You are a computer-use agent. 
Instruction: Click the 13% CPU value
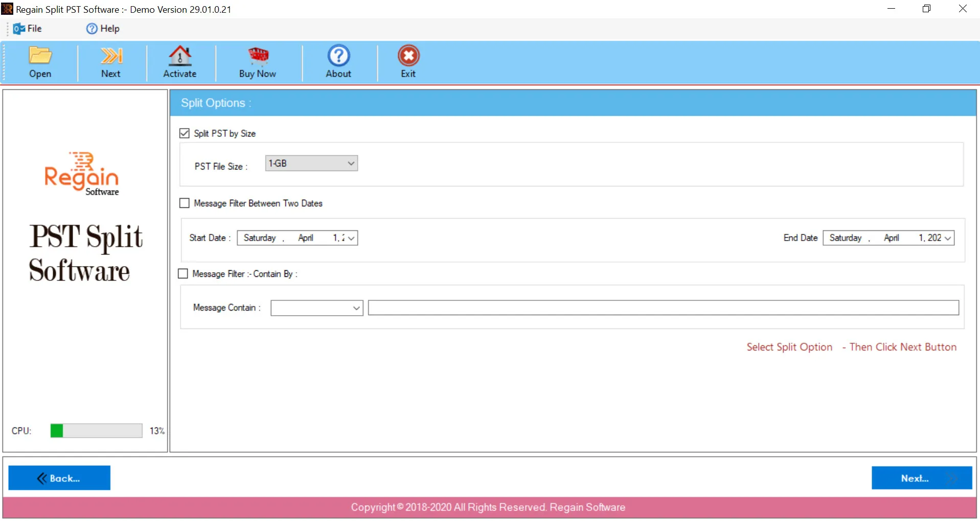coord(157,431)
